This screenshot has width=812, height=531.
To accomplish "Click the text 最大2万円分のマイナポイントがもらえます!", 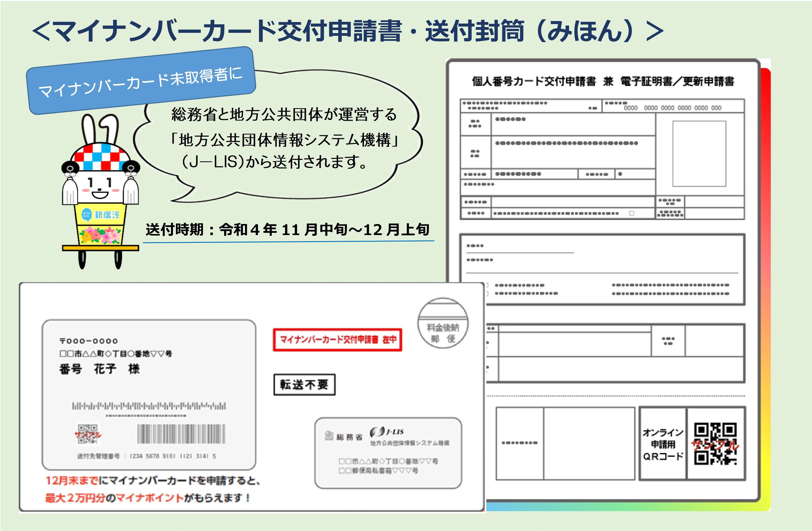I will [x=147, y=498].
